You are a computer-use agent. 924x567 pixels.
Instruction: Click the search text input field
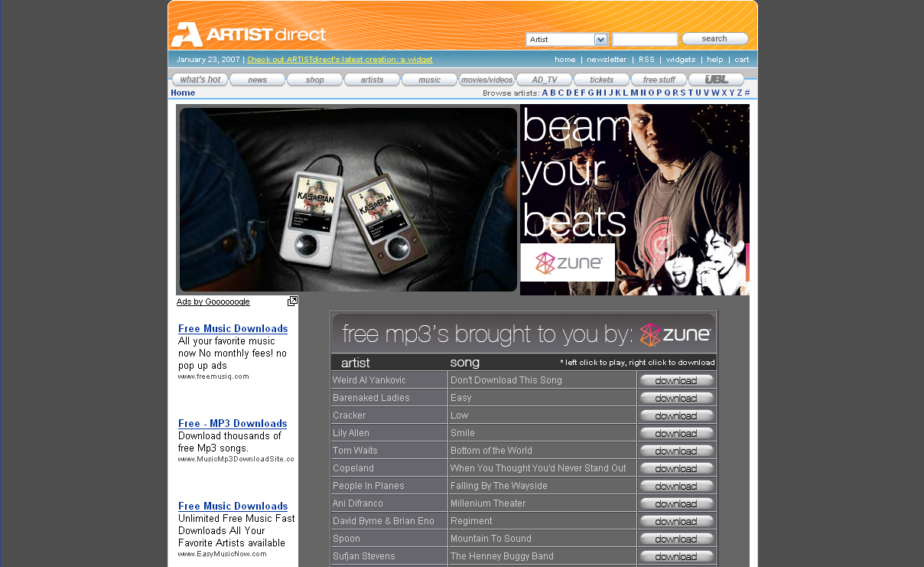point(645,39)
